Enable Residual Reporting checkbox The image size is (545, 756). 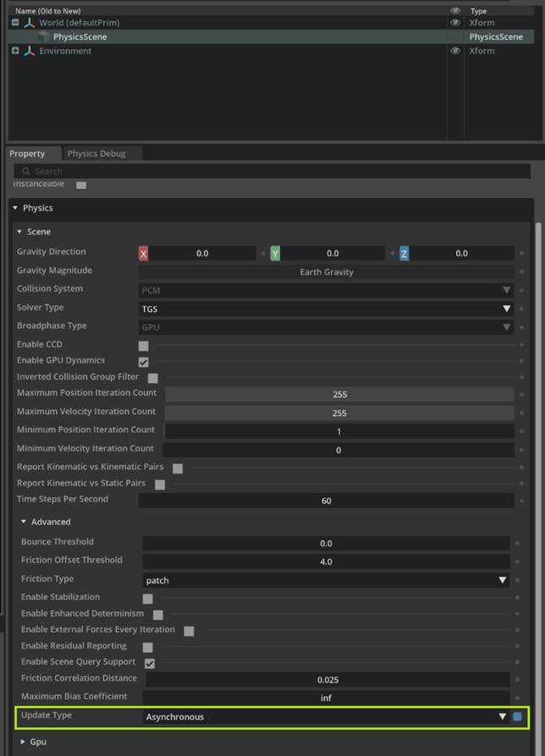(147, 647)
